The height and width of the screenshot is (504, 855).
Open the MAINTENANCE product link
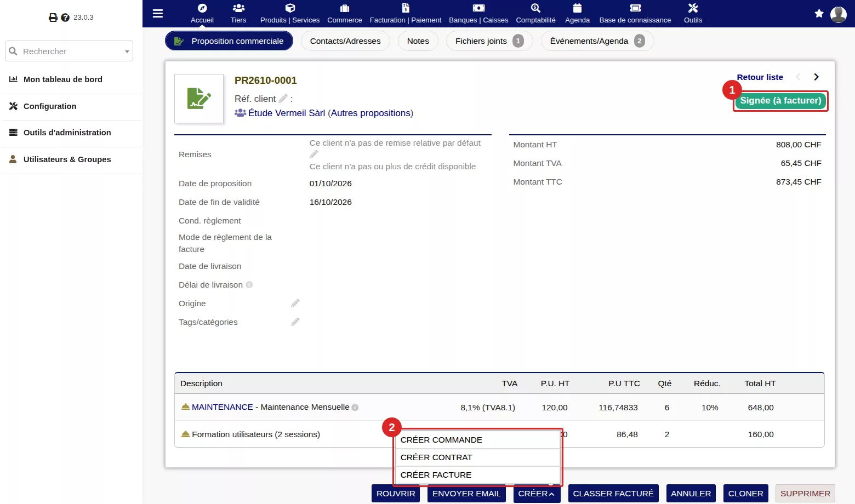tap(223, 407)
